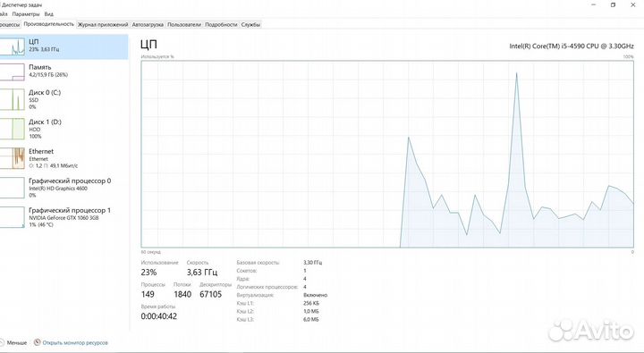Open the Параметры menu
Screen dimensions: 644x353
26,14
